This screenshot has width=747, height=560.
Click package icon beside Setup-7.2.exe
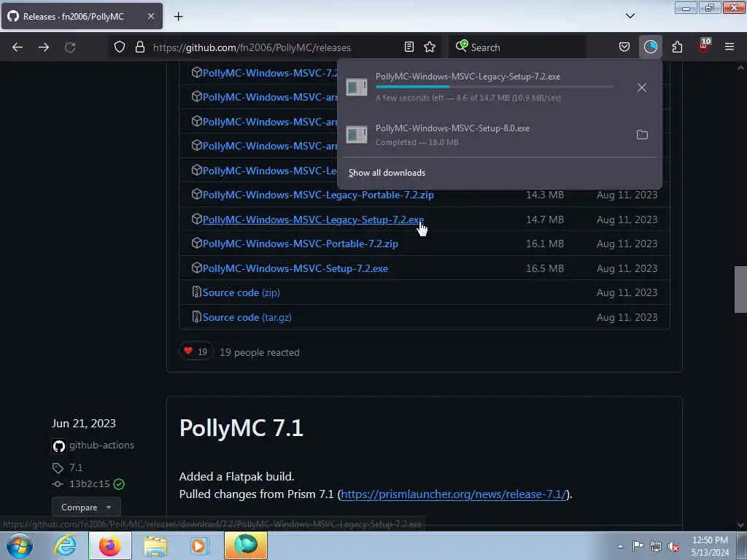click(196, 268)
